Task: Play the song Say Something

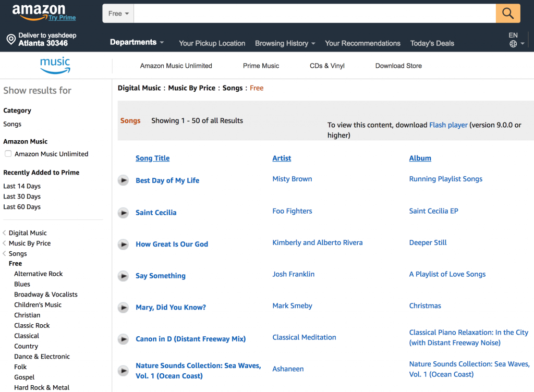Action: pyautogui.click(x=123, y=276)
